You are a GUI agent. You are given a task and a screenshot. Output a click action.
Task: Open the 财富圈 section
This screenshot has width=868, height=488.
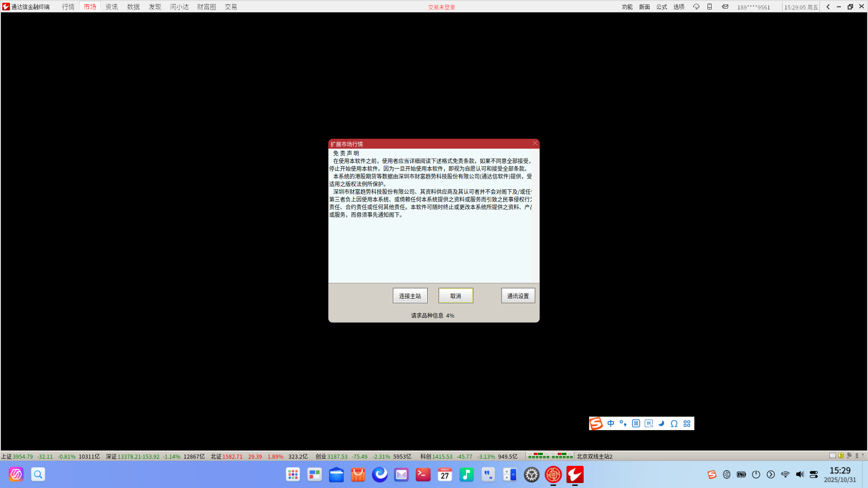pyautogui.click(x=207, y=7)
